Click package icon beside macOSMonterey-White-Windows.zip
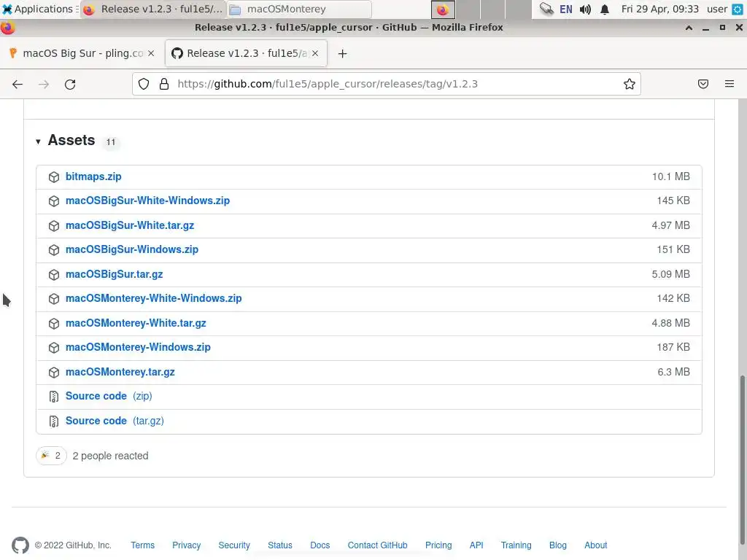This screenshot has width=747, height=560. coord(54,299)
